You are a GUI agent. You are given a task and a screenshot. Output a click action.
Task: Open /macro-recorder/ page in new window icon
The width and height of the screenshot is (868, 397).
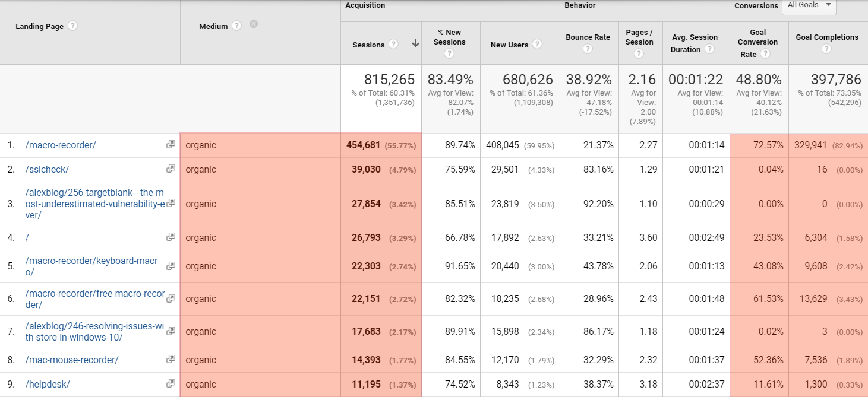pyautogui.click(x=171, y=145)
